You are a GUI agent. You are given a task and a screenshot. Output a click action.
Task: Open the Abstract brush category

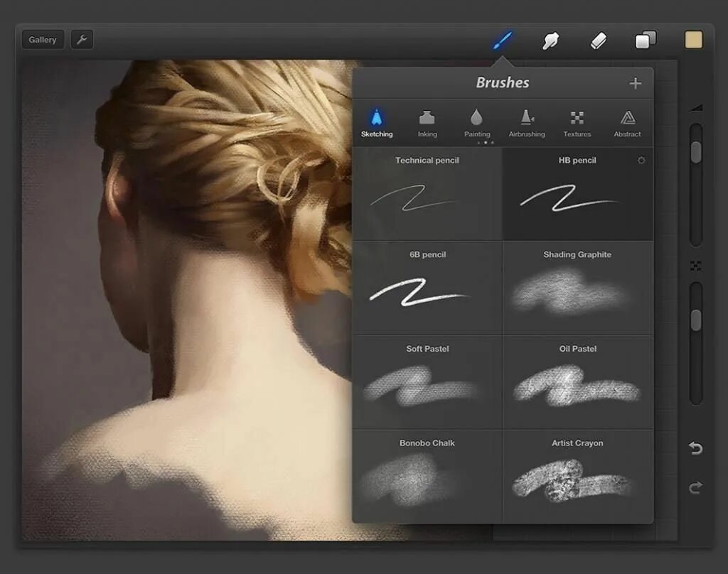[x=627, y=124]
